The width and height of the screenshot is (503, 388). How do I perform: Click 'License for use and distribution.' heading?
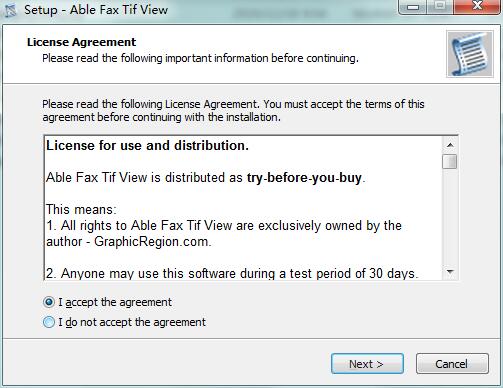tap(147, 146)
